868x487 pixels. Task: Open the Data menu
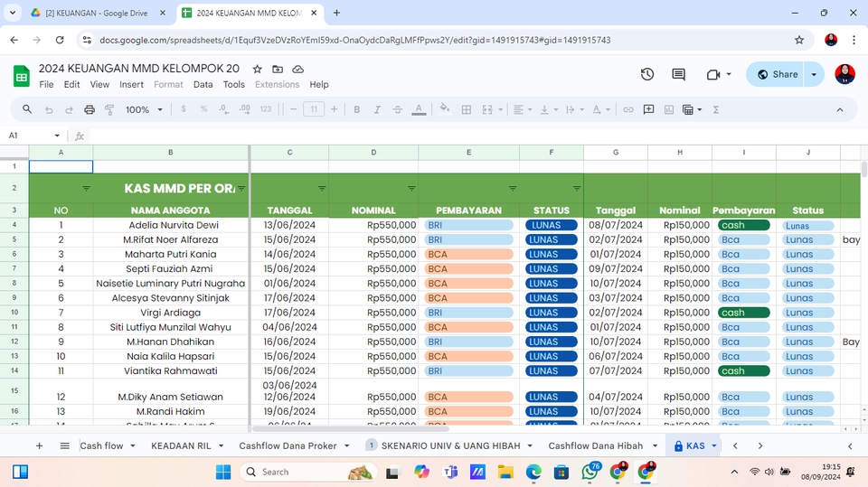[x=203, y=85]
